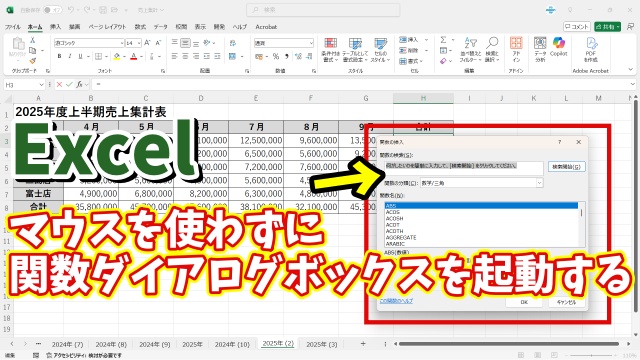Click the function search input field

coord(464,167)
